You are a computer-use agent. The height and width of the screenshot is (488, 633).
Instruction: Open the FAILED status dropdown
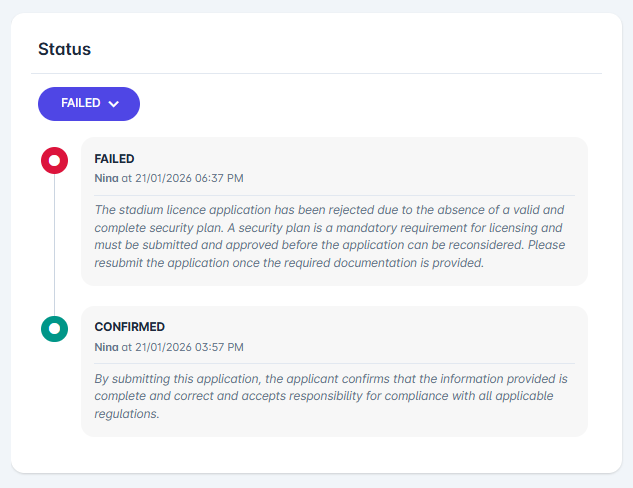point(88,104)
